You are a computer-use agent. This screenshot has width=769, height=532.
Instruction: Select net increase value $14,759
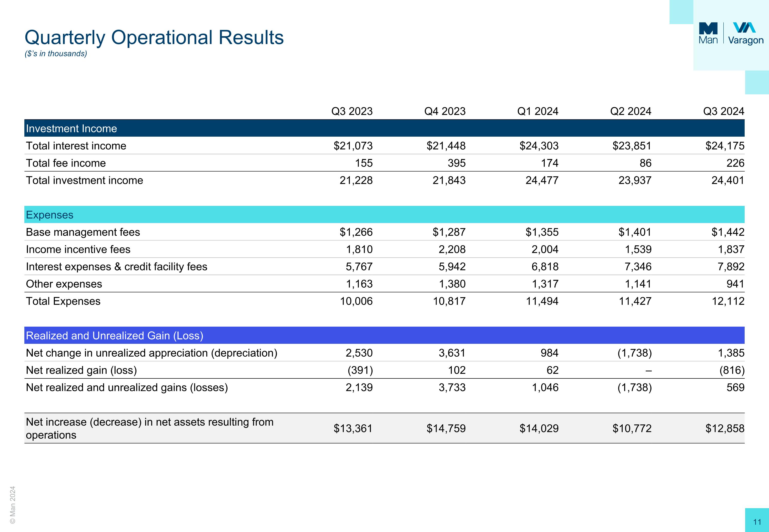coord(446,428)
